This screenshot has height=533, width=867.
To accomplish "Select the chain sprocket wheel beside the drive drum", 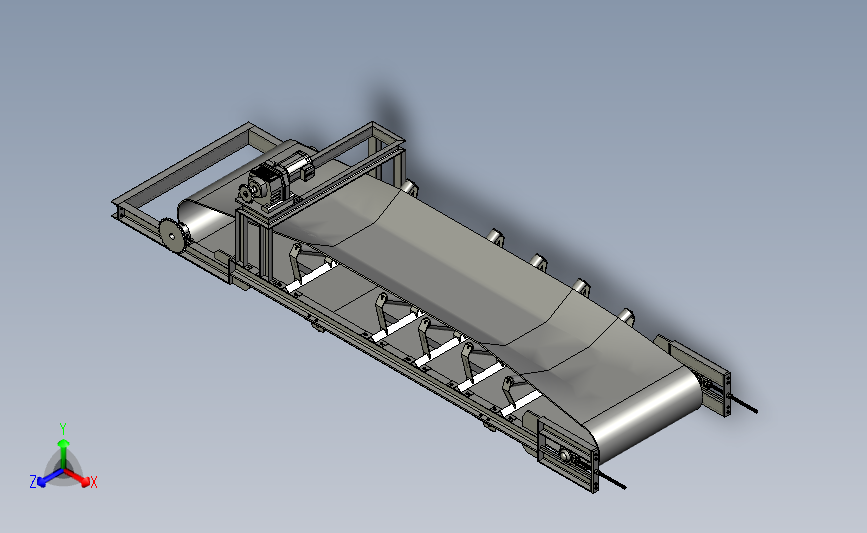I will coord(173,237).
